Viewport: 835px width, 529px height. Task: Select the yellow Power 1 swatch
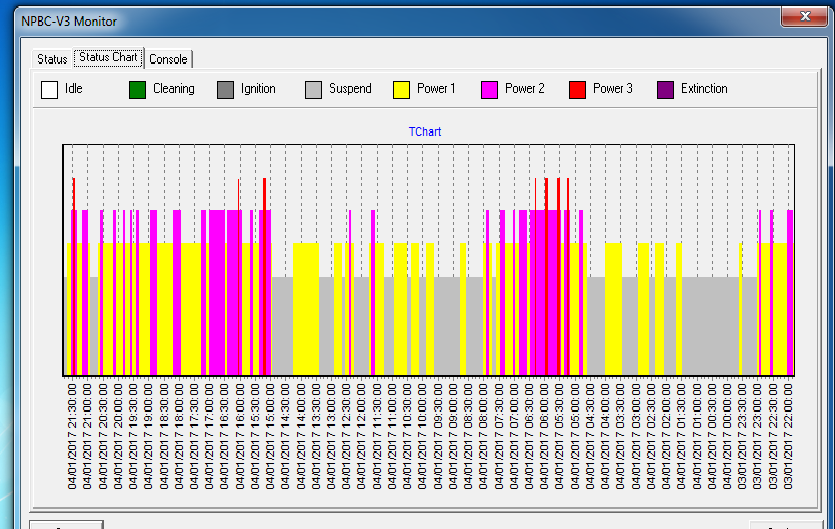pos(401,90)
